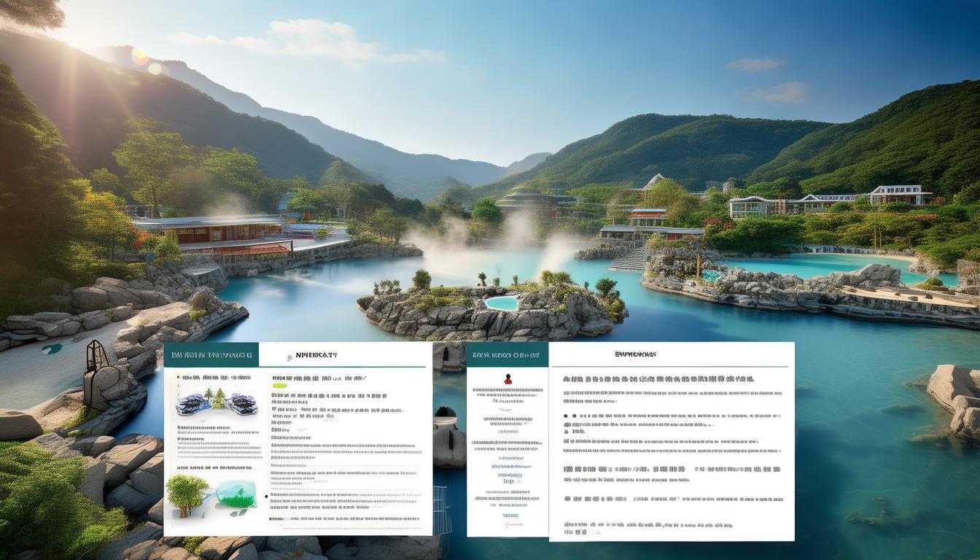Open the upper blue link in the narrow middle panel
The image size is (980, 560).
(511, 466)
